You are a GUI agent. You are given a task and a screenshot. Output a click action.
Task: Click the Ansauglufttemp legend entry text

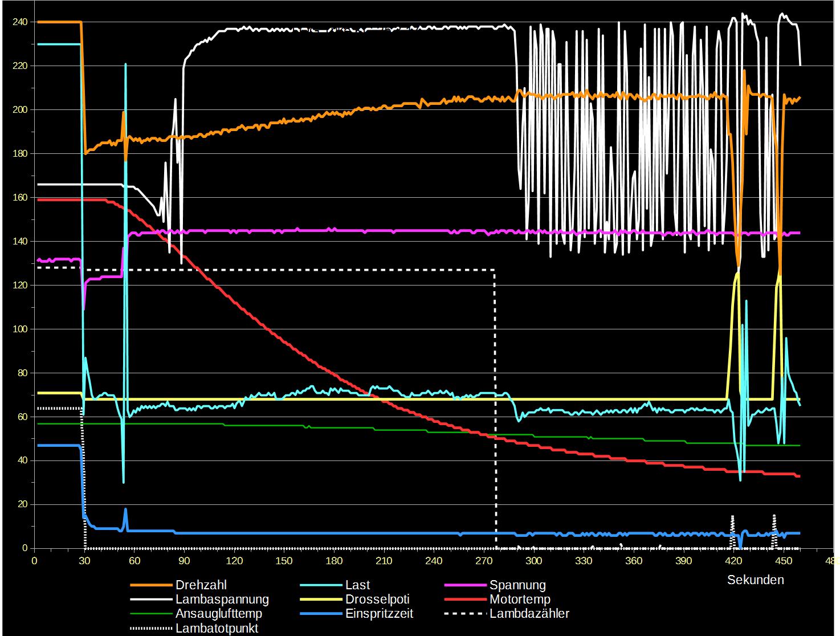(x=219, y=614)
